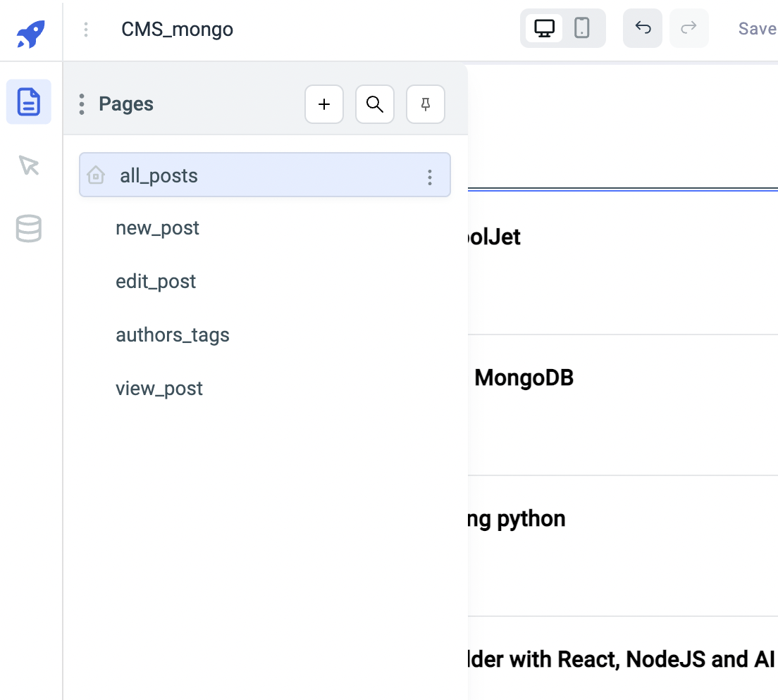Open app options next to CMS_mongo
The image size is (778, 700).
[86, 30]
